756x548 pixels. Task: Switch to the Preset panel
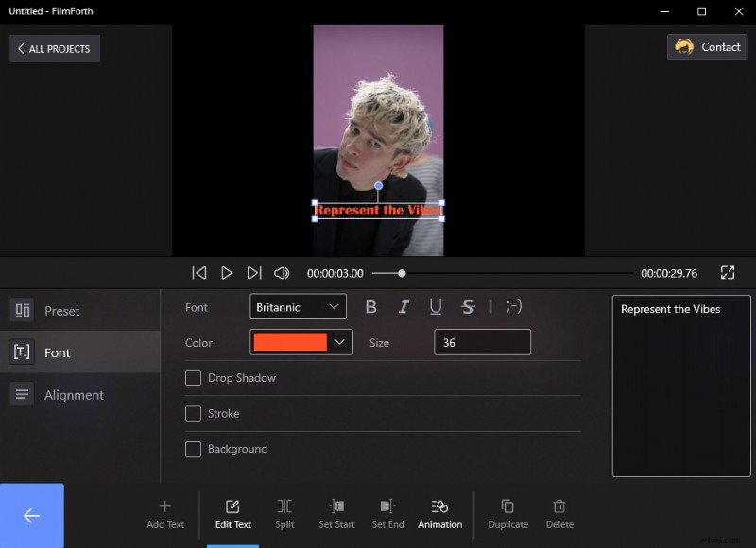[61, 310]
